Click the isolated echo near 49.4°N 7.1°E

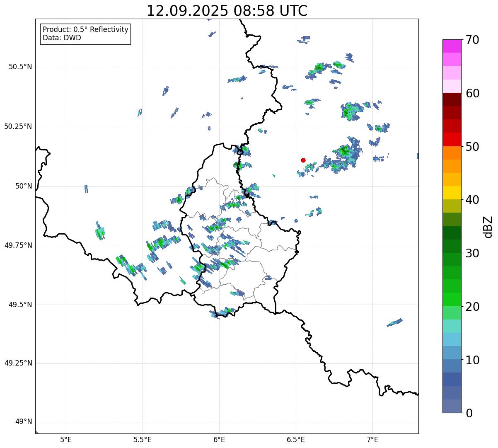394,322
